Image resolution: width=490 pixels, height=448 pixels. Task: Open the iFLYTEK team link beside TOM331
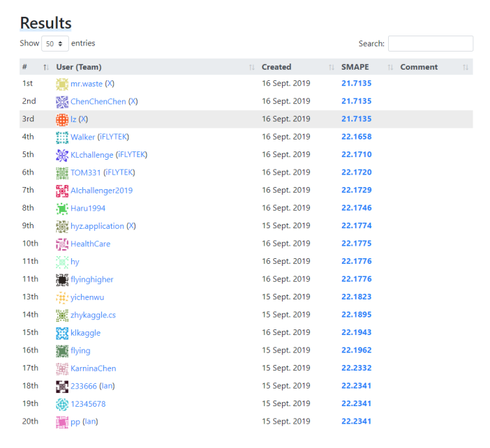click(119, 173)
